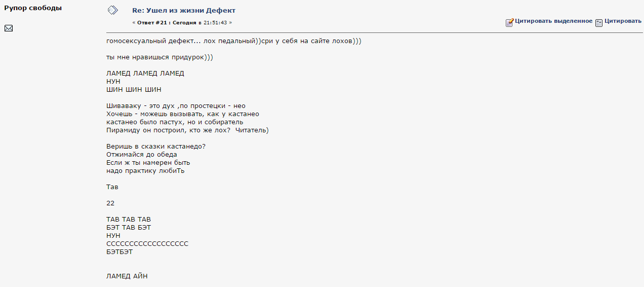Click the number 22 in the post
Image resolution: width=644 pixels, height=287 pixels.
coord(110,203)
